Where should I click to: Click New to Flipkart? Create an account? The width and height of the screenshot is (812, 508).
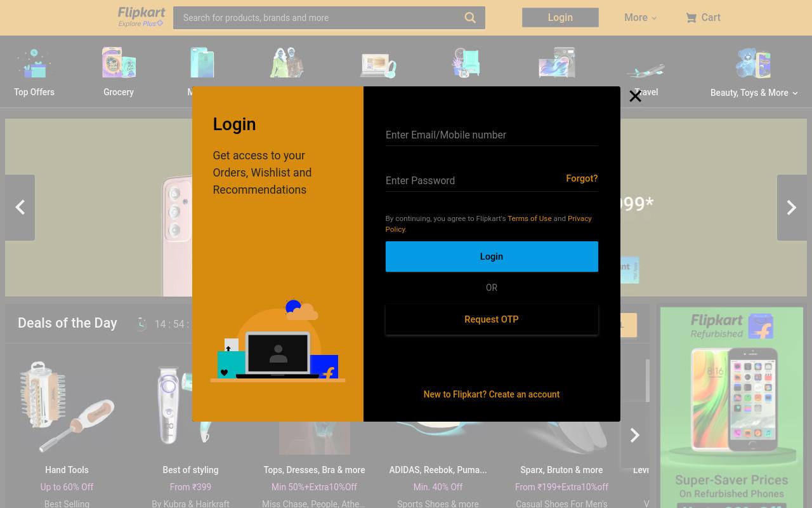click(492, 394)
